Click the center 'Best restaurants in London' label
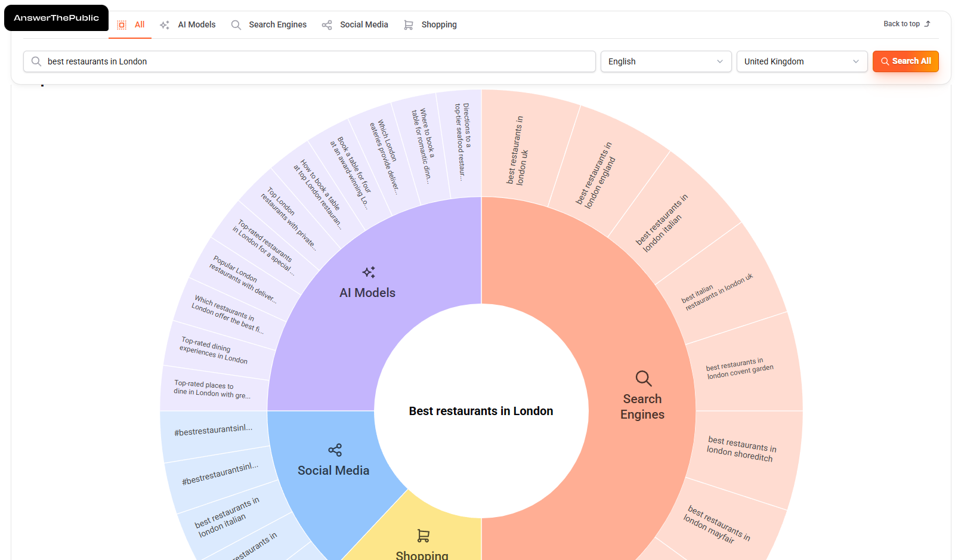Image resolution: width=958 pixels, height=560 pixels. point(481,411)
